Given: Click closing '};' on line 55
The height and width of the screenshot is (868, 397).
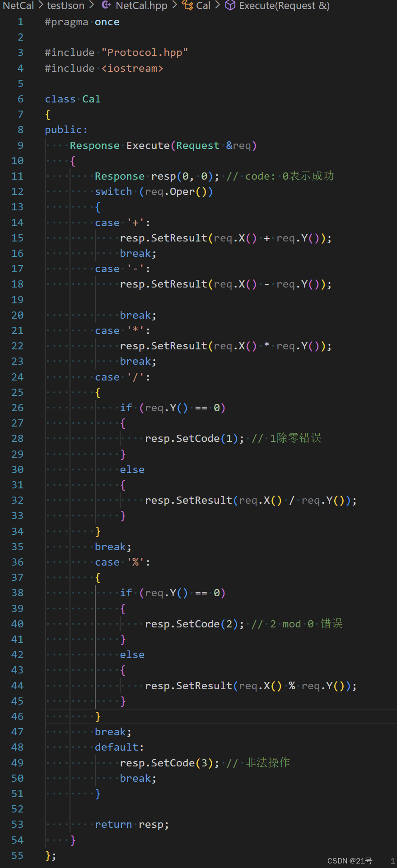Looking at the screenshot, I should (51, 856).
